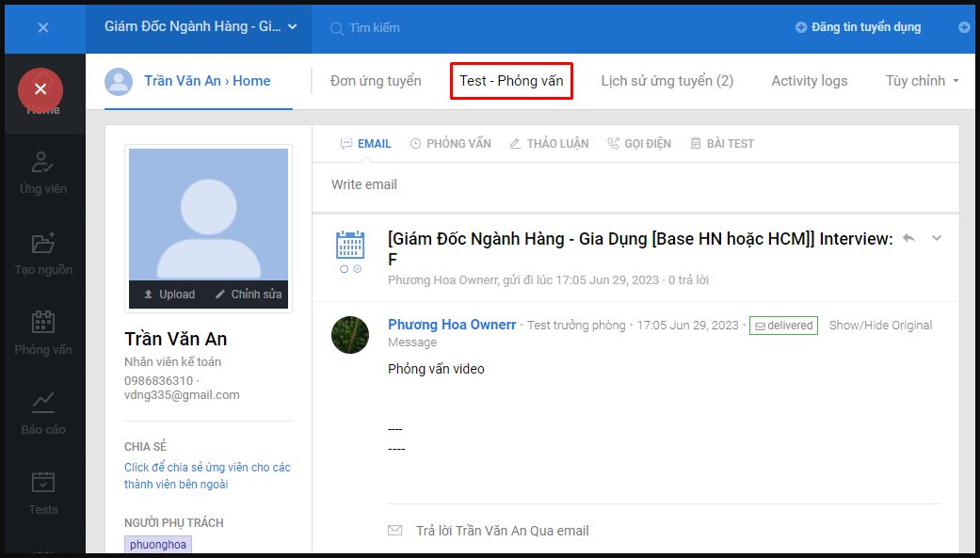Open the Trần Văn An › Home breadcrumb
The width and height of the screenshot is (980, 558).
coord(207,81)
